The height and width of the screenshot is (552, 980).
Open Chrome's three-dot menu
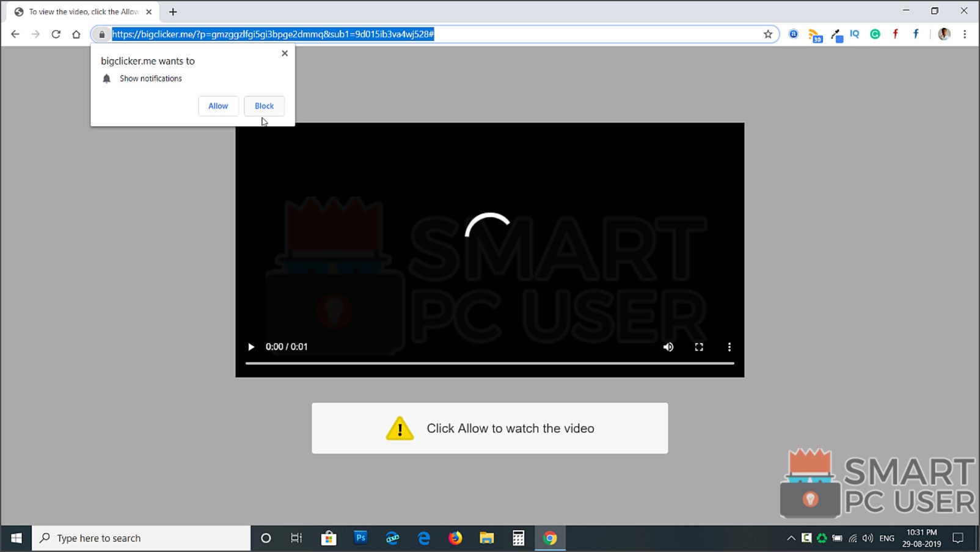tap(965, 34)
